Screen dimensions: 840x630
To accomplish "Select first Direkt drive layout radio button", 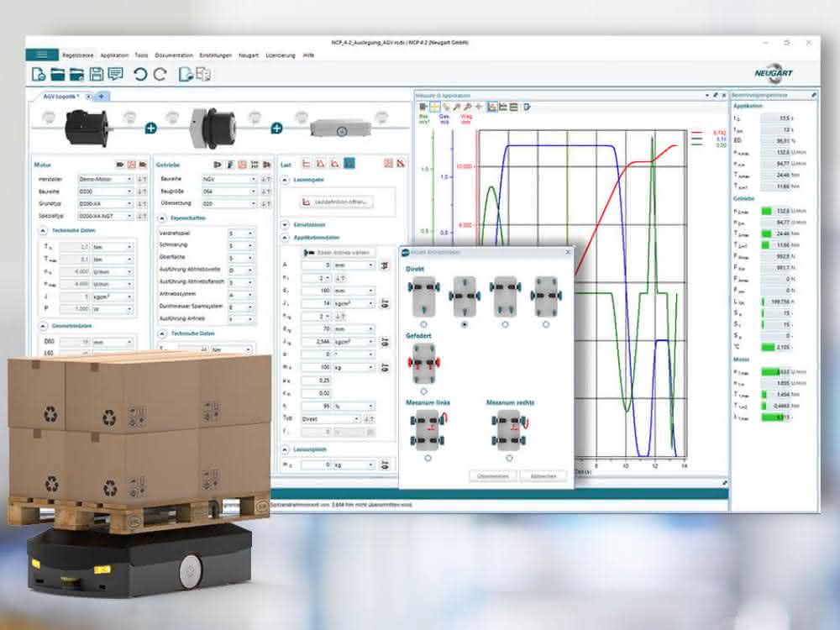I will coord(423,324).
